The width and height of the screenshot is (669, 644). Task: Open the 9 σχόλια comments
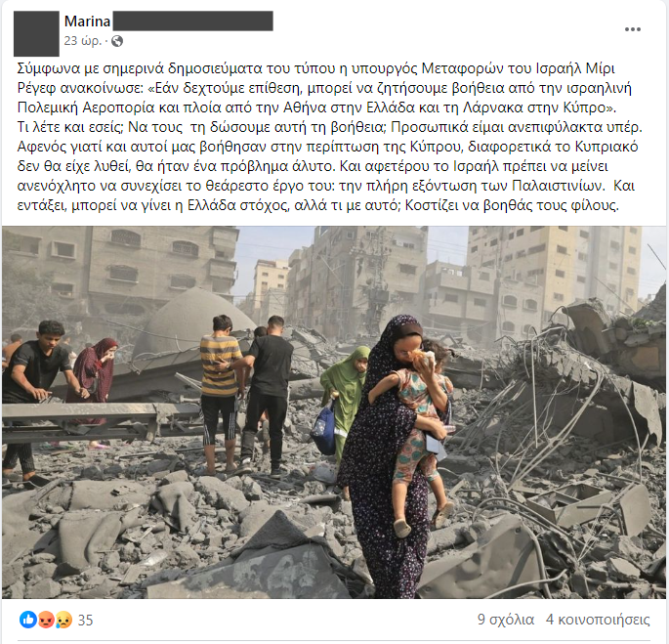coord(506,620)
